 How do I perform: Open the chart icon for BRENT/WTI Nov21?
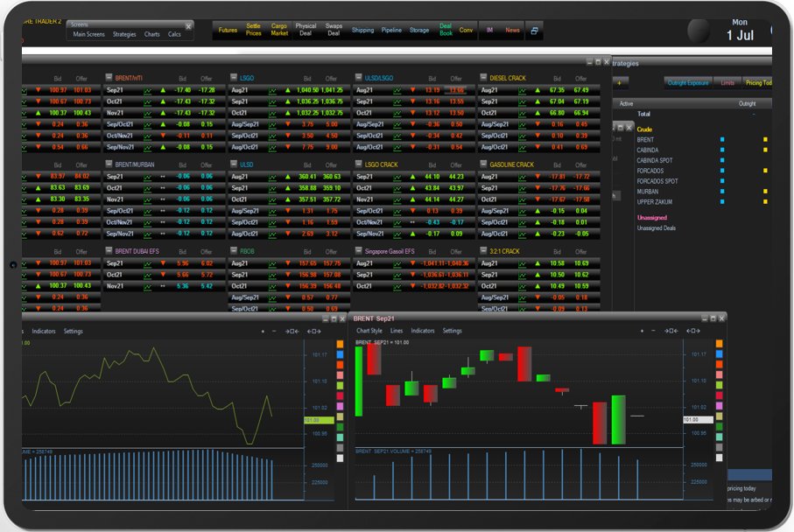coord(147,114)
